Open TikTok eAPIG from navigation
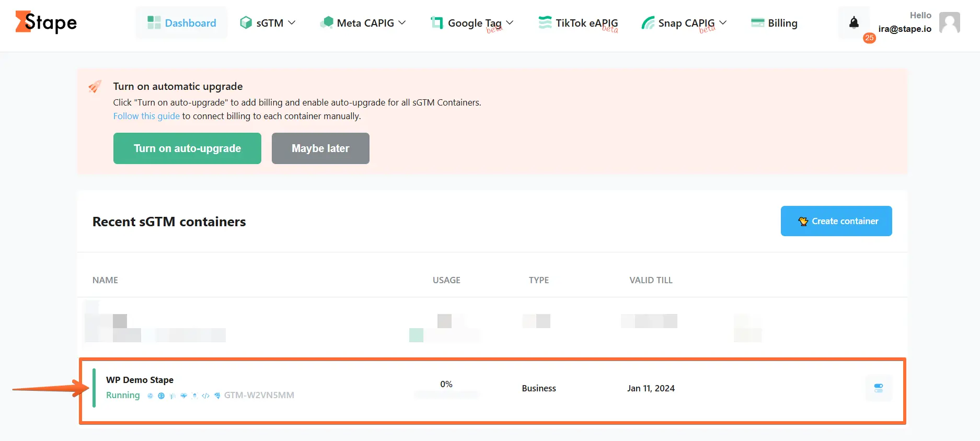Screen dimensions: 980x441 [578, 23]
